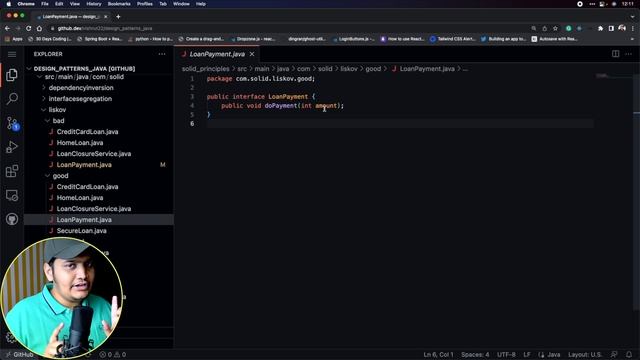Open editor more actions menu

629,54
